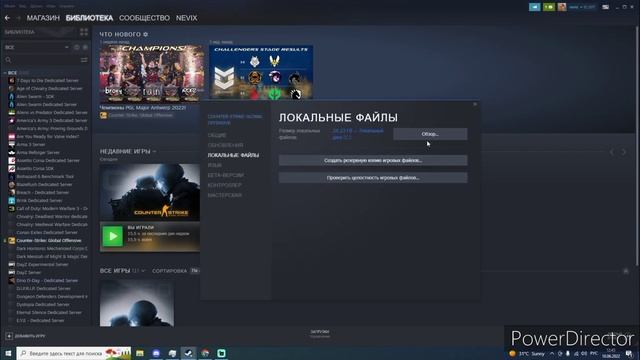The height and width of the screenshot is (360, 640).
Task: Click the library search magnifier icon
Action: click(8, 60)
